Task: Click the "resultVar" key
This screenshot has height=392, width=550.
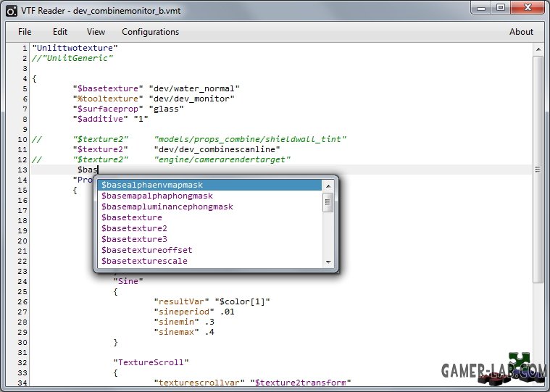Action: pyautogui.click(x=181, y=302)
